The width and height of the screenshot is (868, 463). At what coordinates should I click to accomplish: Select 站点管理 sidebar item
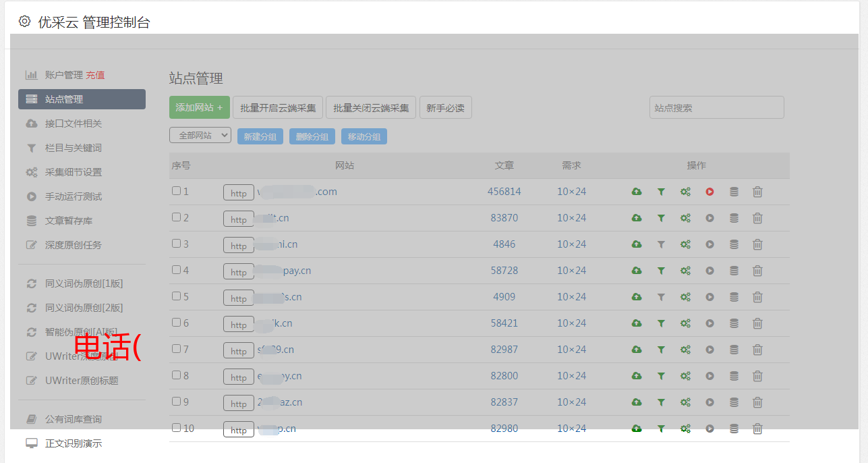[82, 99]
